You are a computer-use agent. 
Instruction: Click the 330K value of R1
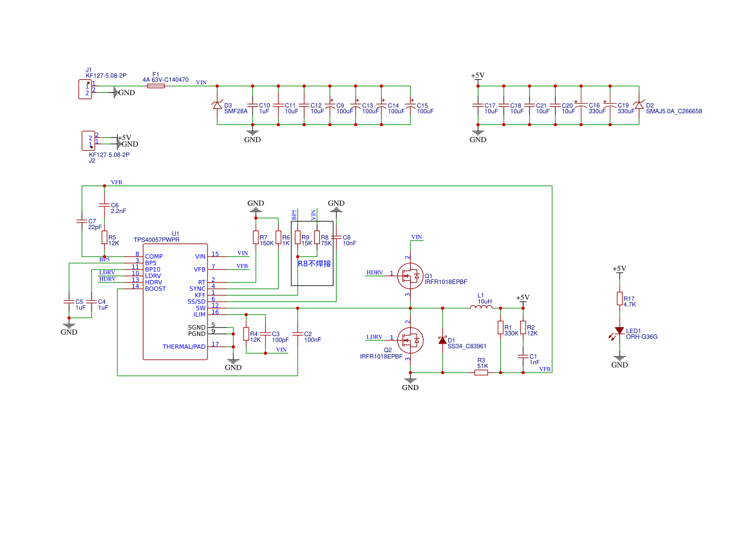tap(511, 333)
